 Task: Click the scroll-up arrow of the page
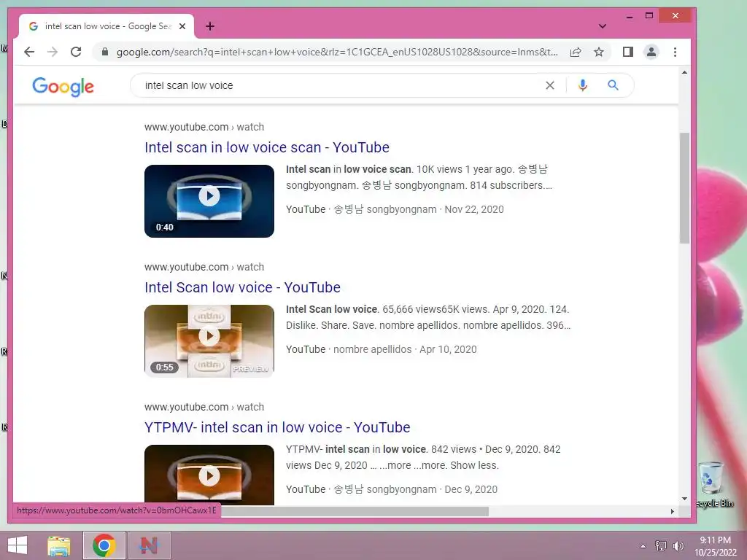(x=684, y=72)
